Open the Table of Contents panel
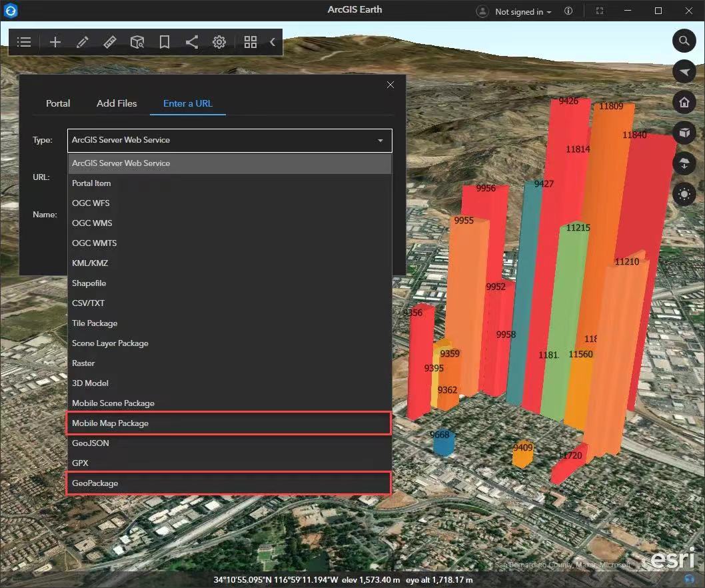This screenshot has height=588, width=705. (x=24, y=42)
